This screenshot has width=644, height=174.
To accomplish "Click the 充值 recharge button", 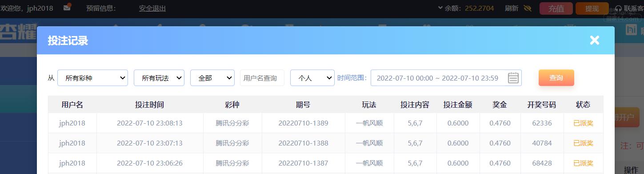I will click(x=556, y=8).
